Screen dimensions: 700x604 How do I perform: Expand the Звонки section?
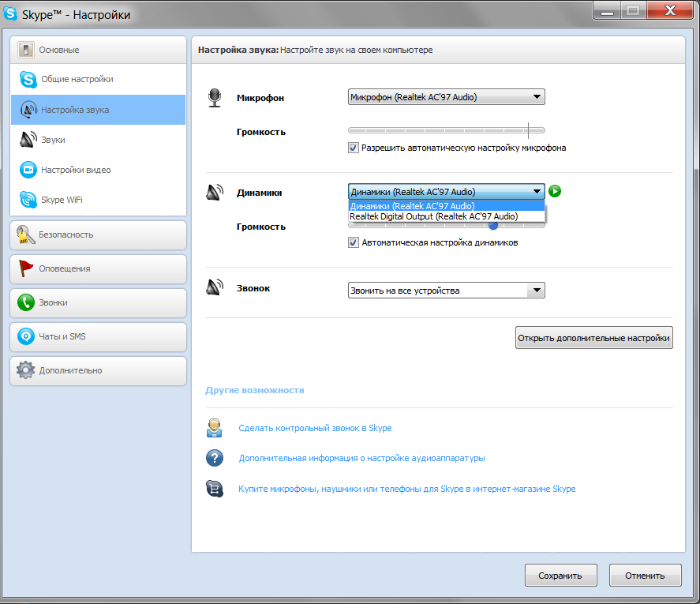(x=98, y=302)
